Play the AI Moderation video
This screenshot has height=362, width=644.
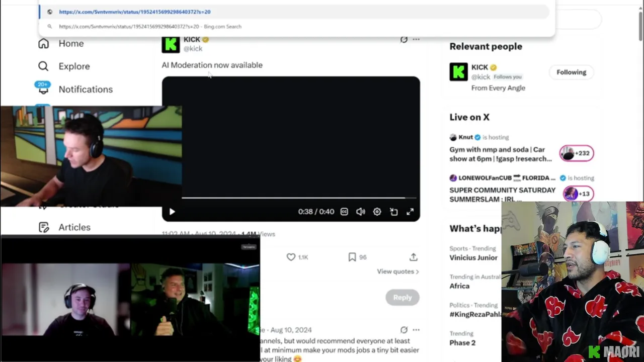pos(172,212)
